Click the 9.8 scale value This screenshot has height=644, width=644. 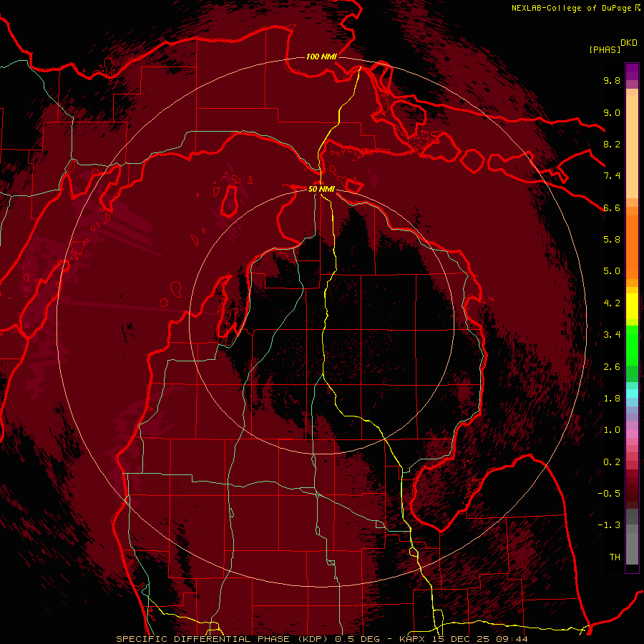pos(612,80)
